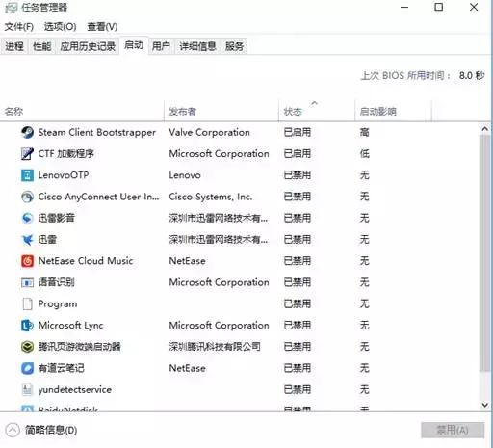Select the 启动 tab
The width and height of the screenshot is (493, 448).
point(134,45)
